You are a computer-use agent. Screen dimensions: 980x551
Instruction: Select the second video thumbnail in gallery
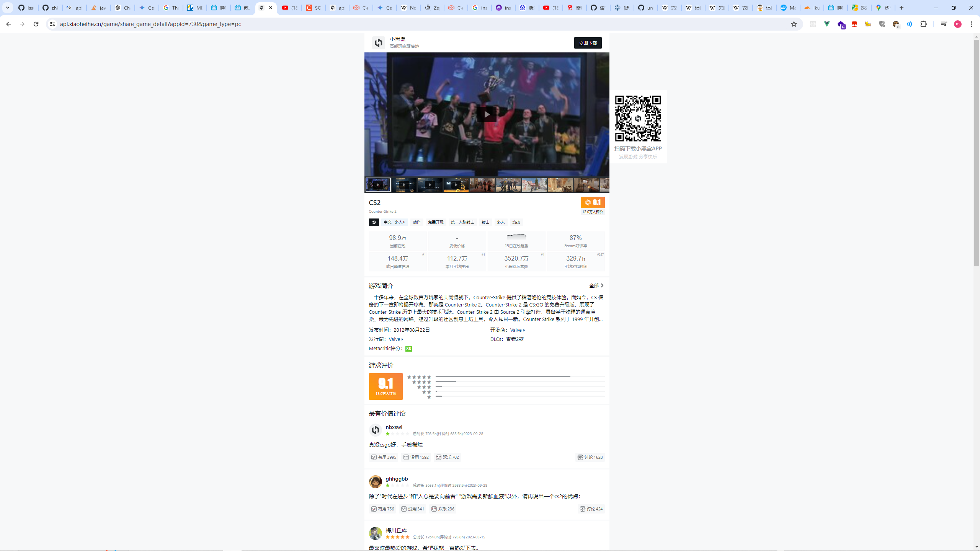[x=404, y=185]
